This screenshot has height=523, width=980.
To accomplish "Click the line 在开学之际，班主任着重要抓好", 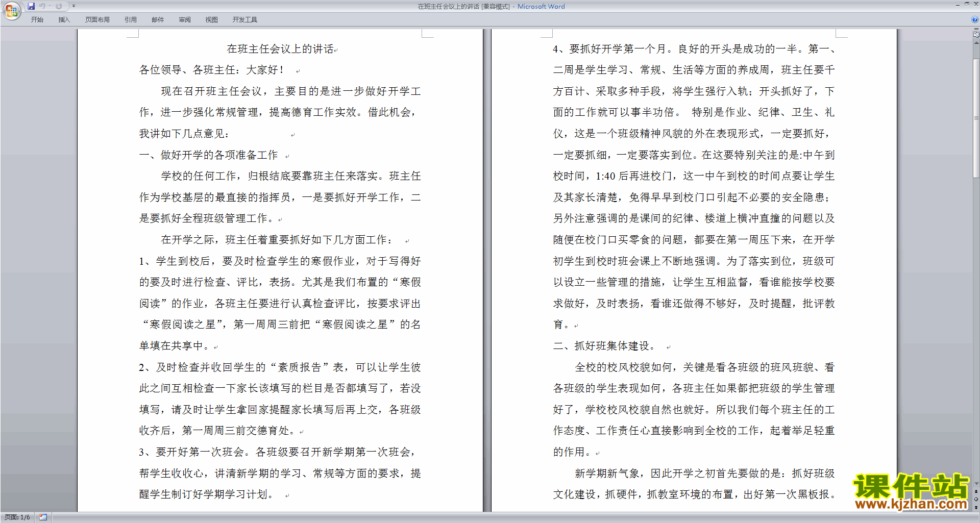I will (277, 240).
